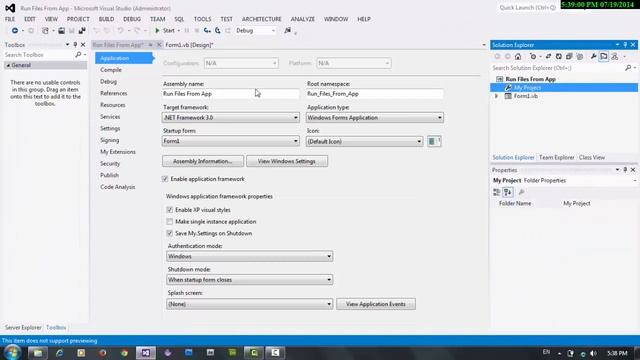Pin the Toolbox panel
This screenshot has width=640, height=360.
[75, 44]
